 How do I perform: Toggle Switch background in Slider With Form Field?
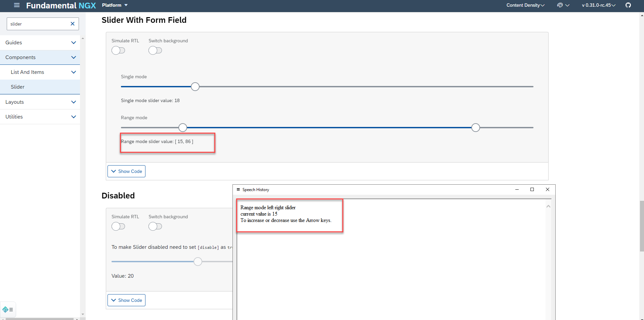point(155,50)
